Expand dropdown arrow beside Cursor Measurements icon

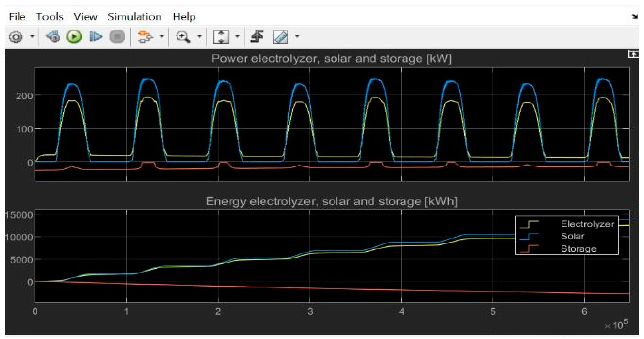(297, 37)
